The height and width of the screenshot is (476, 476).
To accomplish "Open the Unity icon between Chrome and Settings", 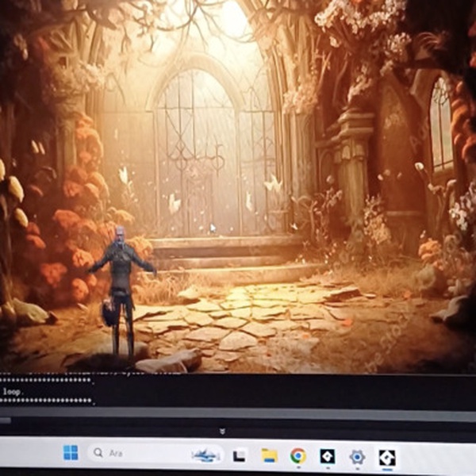I will (x=327, y=456).
